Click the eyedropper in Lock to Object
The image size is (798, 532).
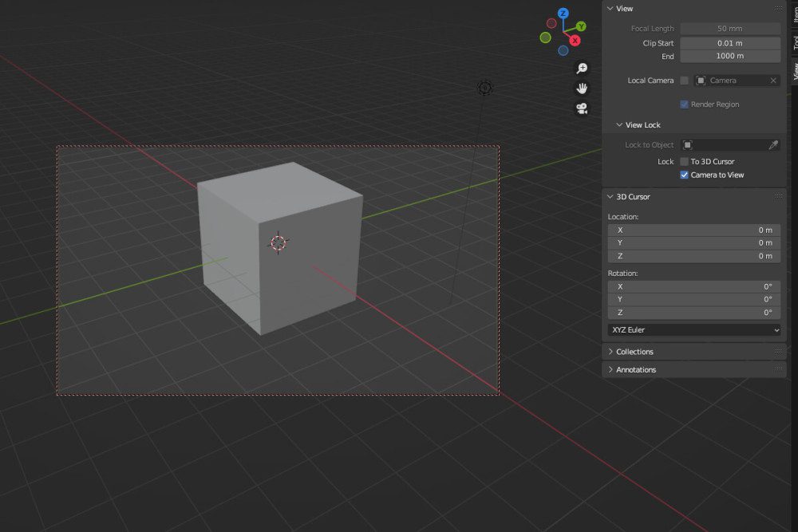[772, 145]
